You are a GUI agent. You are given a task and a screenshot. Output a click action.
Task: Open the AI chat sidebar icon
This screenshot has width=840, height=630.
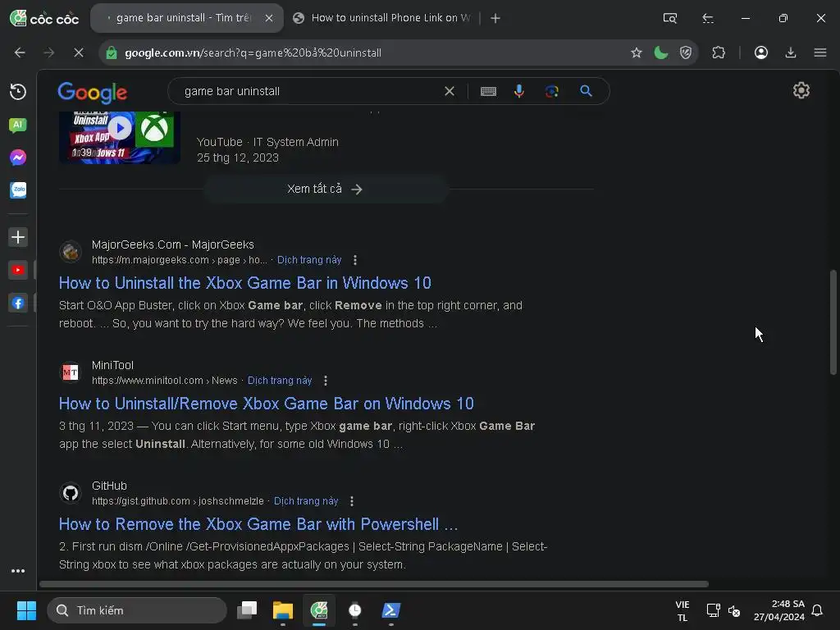click(18, 126)
